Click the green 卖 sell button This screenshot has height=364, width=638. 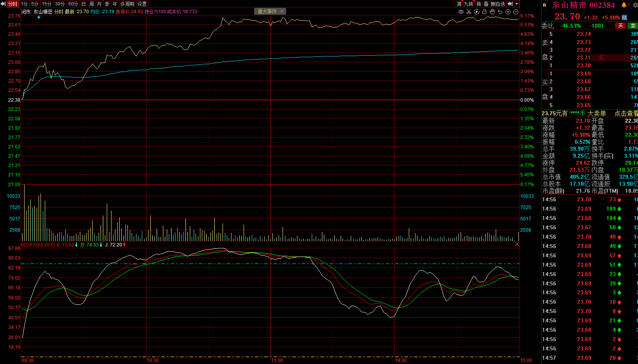pyautogui.click(x=633, y=26)
